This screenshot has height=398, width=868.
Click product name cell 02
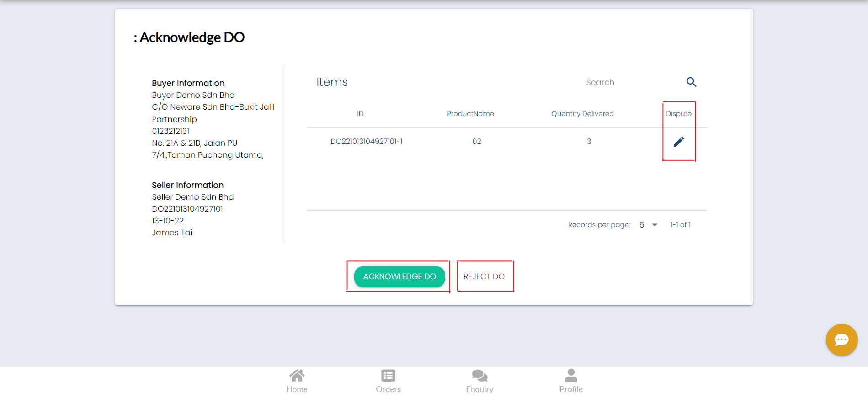point(477,142)
